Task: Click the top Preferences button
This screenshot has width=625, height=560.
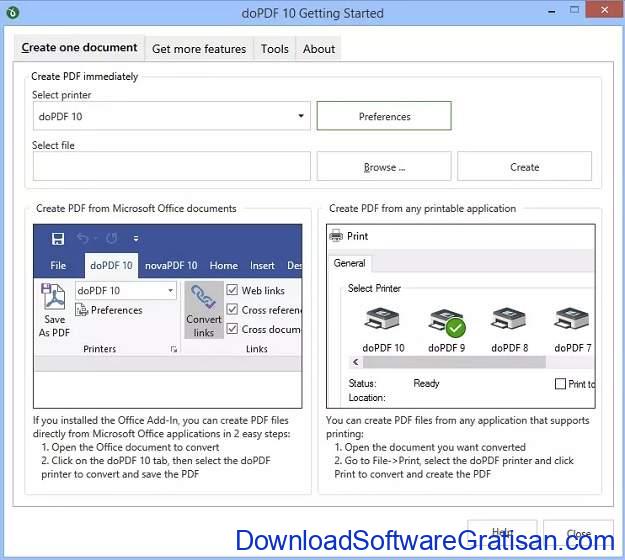Action: point(384,116)
